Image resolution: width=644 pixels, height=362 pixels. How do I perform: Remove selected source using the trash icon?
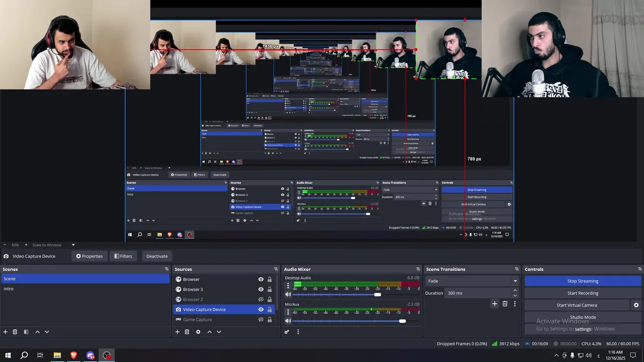187,332
